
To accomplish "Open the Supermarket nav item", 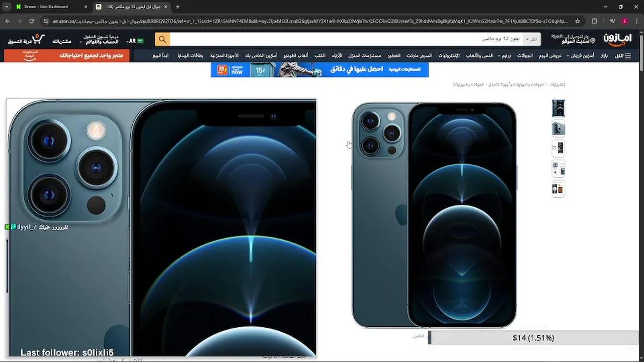I will [420, 56].
